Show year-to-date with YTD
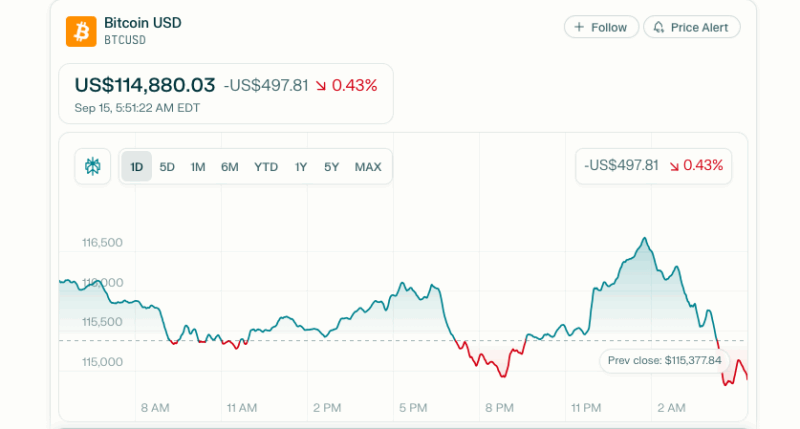Image resolution: width=800 pixels, height=429 pixels. coord(266,166)
